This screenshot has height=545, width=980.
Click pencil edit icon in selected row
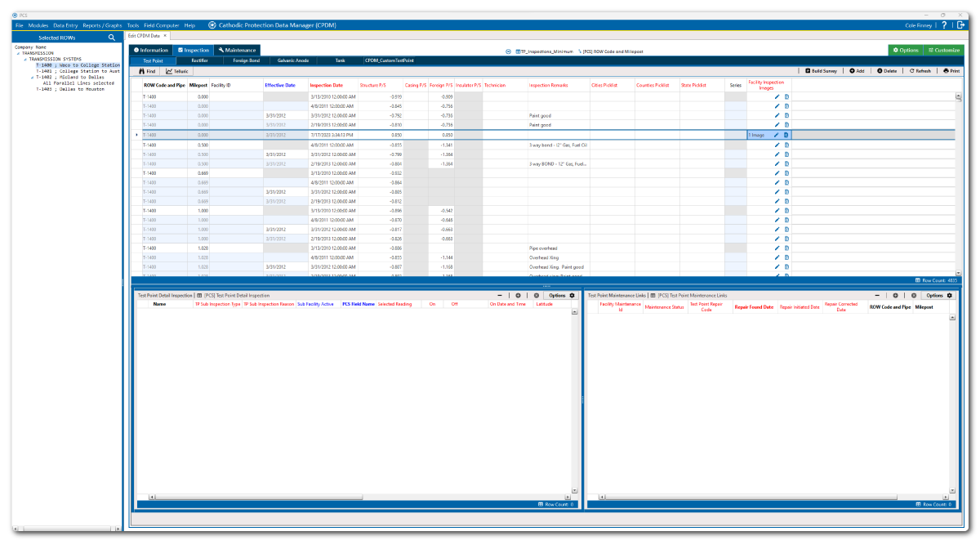(x=777, y=135)
